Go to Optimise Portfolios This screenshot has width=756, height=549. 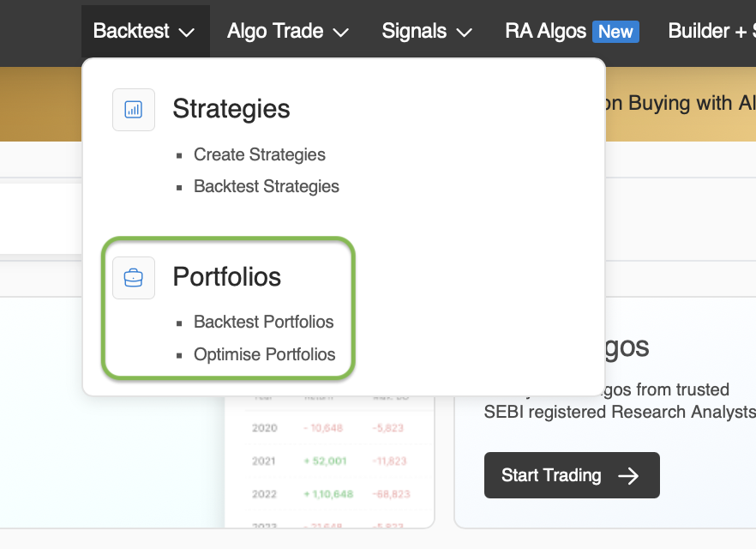coord(264,354)
